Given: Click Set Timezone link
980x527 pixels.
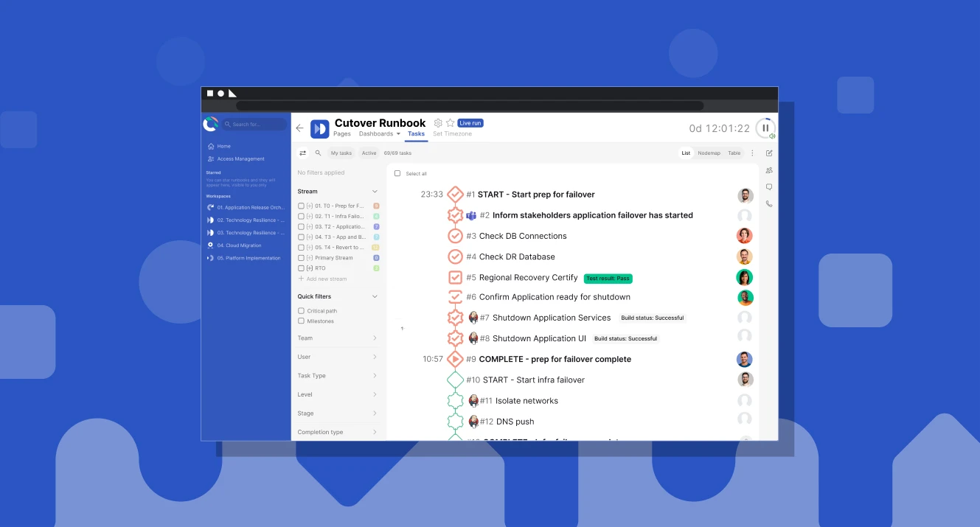Looking at the screenshot, I should [x=452, y=134].
